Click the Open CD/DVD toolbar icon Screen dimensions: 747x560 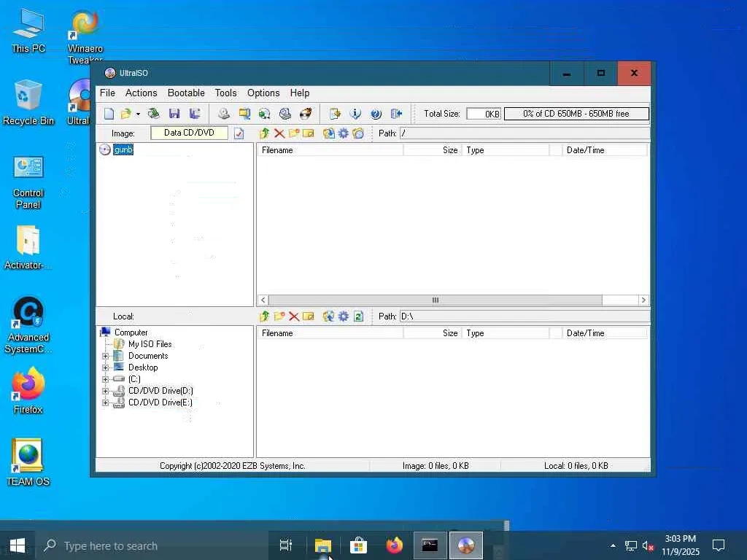[153, 114]
